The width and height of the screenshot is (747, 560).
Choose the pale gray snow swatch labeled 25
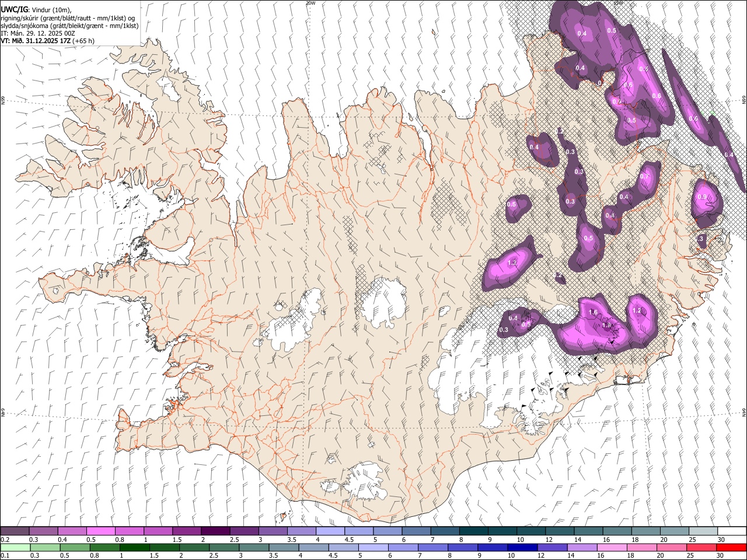click(703, 531)
